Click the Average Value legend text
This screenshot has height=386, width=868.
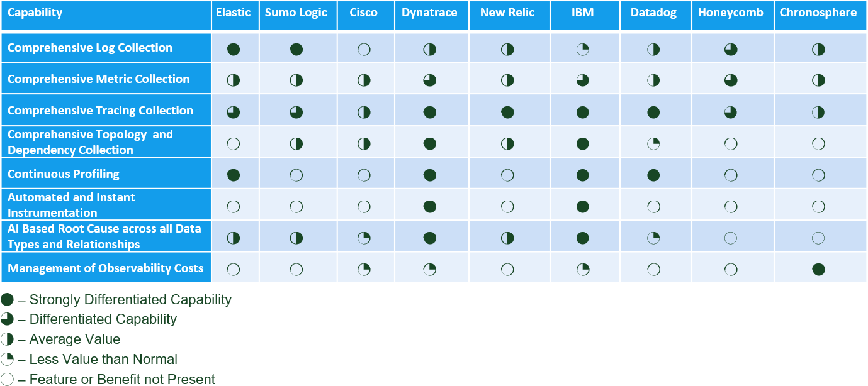click(75, 339)
